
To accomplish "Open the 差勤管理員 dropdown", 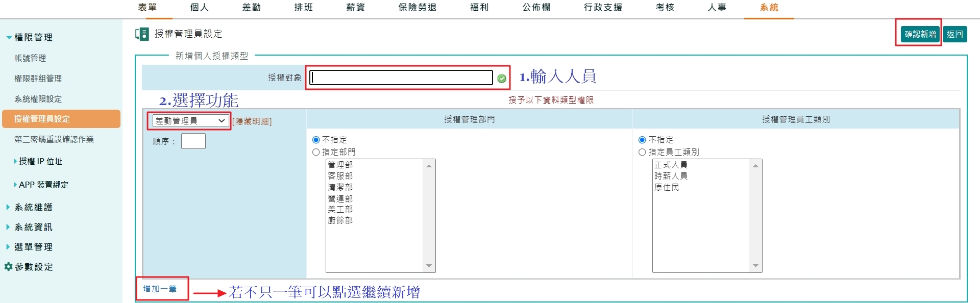I will click(x=190, y=121).
